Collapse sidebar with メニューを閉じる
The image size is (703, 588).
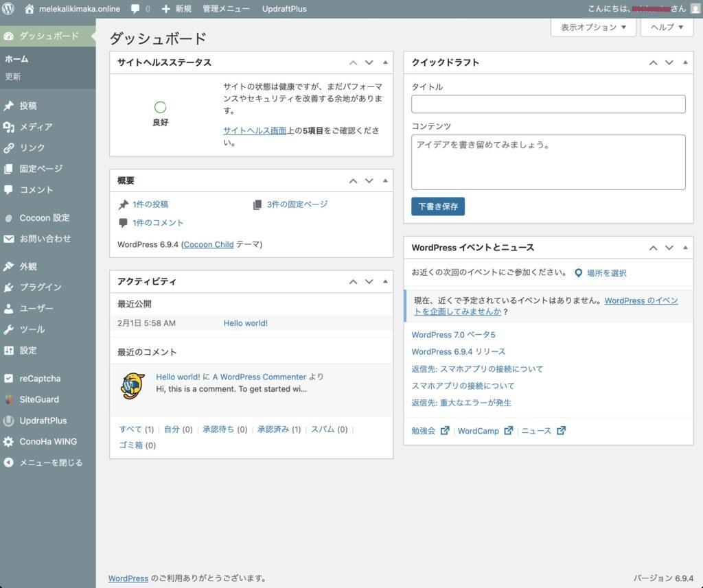50,462
